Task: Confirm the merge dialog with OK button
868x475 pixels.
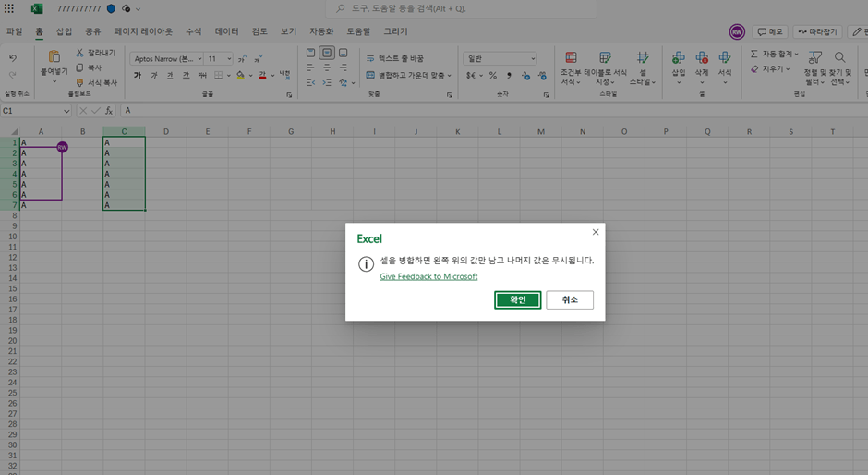Action: tap(518, 299)
